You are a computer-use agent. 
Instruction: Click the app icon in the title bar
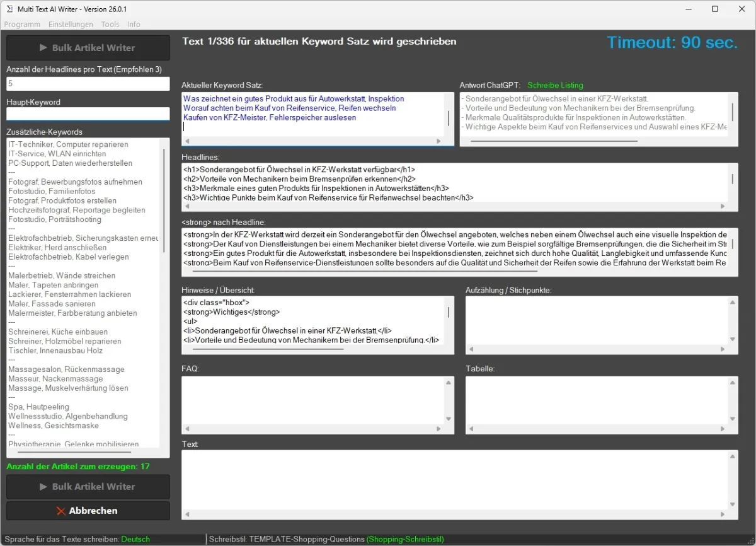pyautogui.click(x=9, y=9)
